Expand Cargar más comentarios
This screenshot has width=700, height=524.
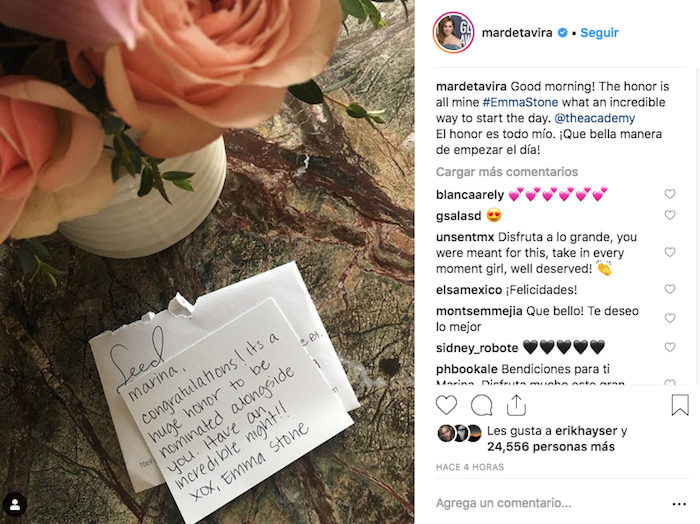[507, 172]
